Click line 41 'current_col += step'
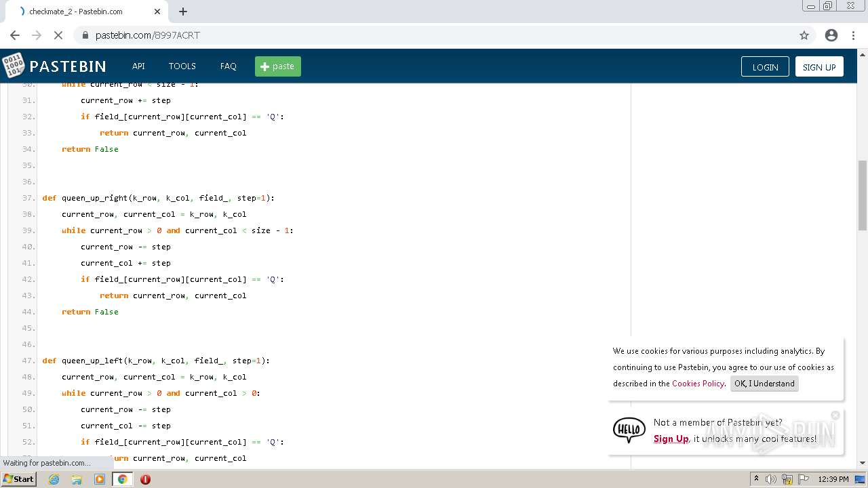 [x=125, y=263]
